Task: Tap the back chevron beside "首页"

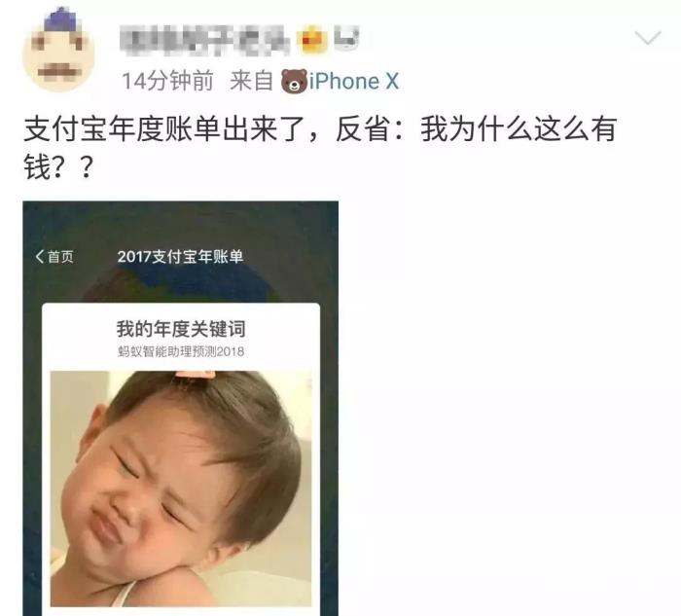Action: point(40,256)
